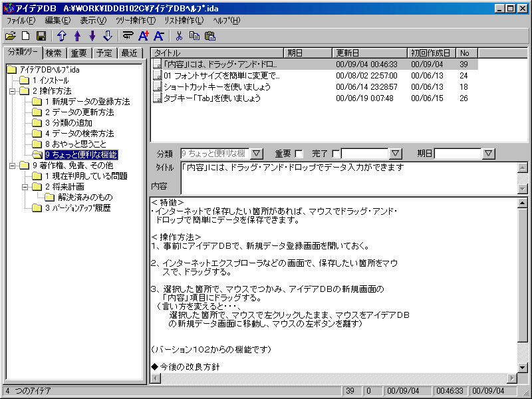
Task: Click into the タイトル text field
Action: tap(349, 178)
